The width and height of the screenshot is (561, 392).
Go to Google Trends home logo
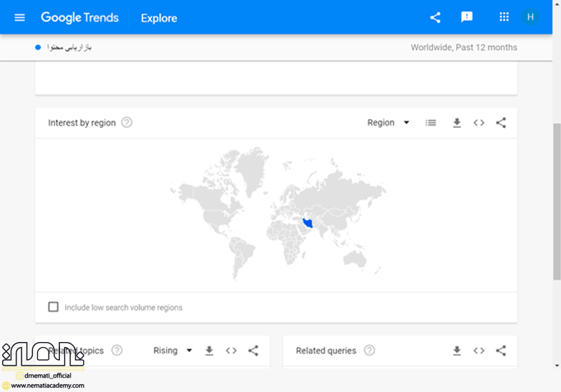tap(79, 18)
